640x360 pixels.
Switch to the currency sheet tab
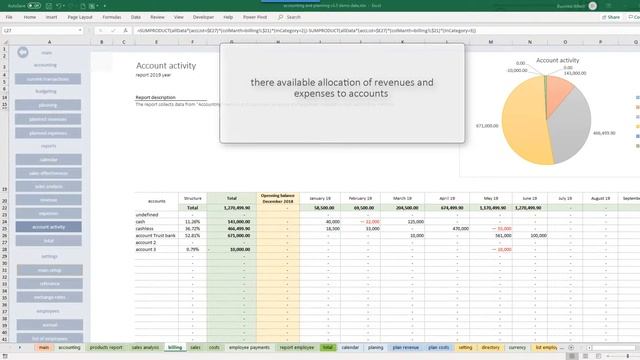point(517,347)
